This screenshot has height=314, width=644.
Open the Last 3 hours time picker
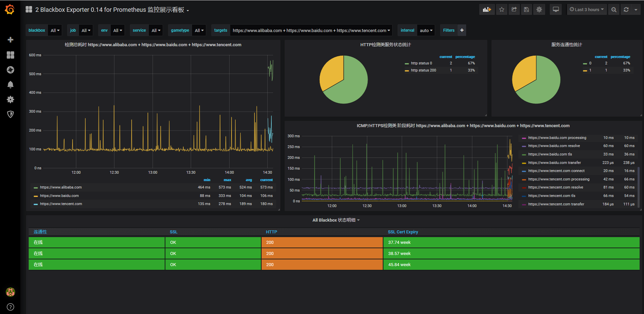[587, 9]
